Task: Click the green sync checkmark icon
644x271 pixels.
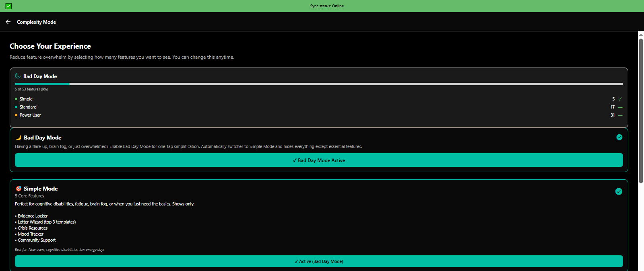Action: pos(8,6)
